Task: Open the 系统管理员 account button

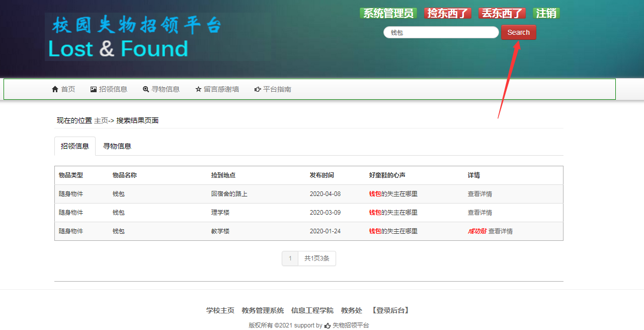Action: coord(388,14)
